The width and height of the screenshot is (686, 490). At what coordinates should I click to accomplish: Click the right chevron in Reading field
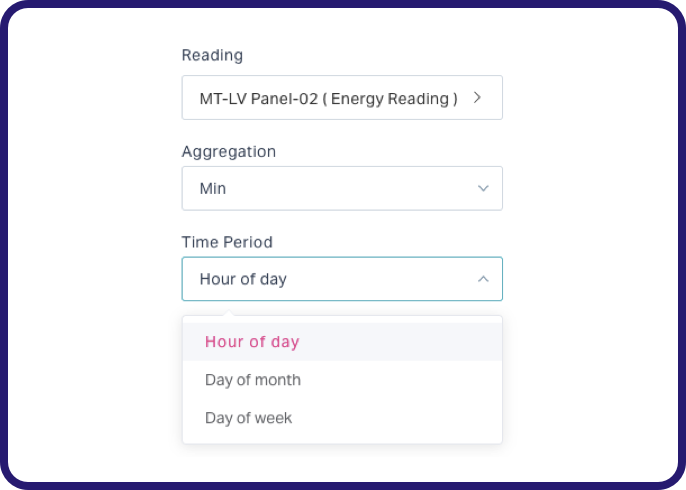(x=477, y=98)
